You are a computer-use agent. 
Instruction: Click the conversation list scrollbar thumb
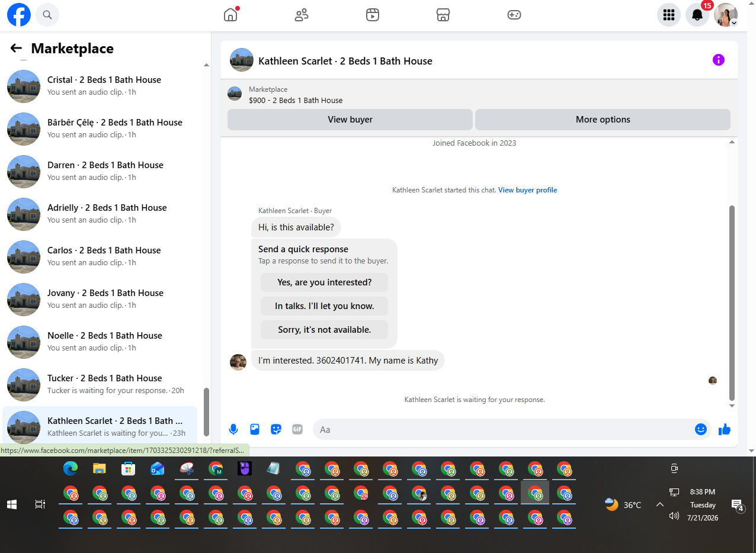tap(207, 412)
